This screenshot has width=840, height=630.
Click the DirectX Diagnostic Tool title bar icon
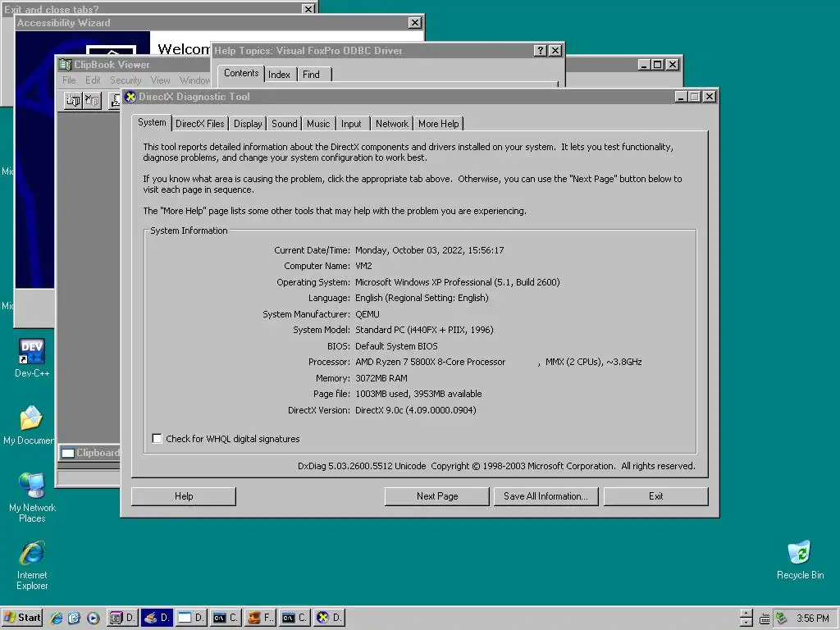[130, 97]
